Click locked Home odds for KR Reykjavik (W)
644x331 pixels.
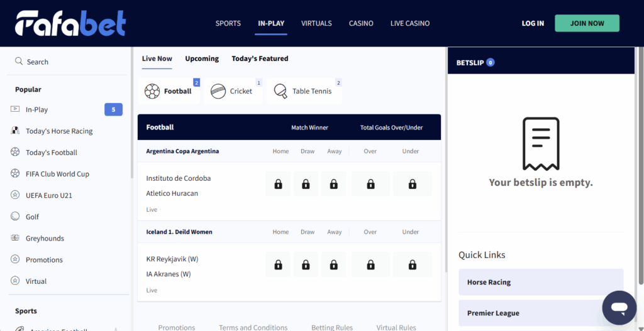pyautogui.click(x=278, y=264)
